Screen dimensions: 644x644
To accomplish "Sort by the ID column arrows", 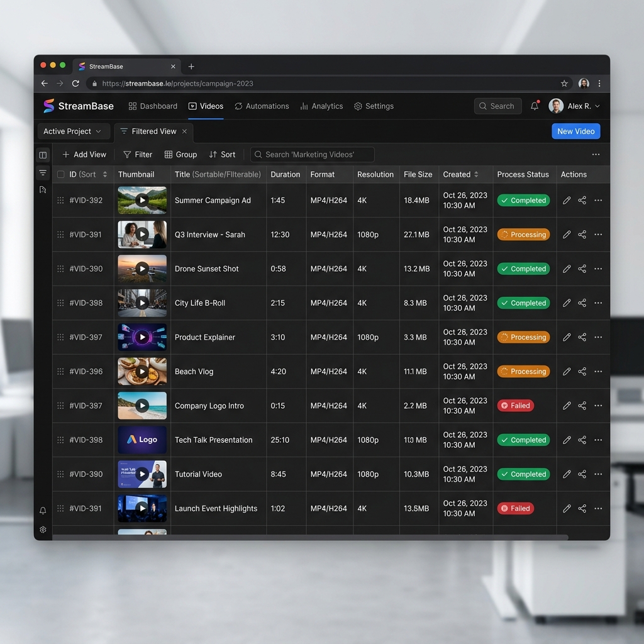I will tap(105, 175).
